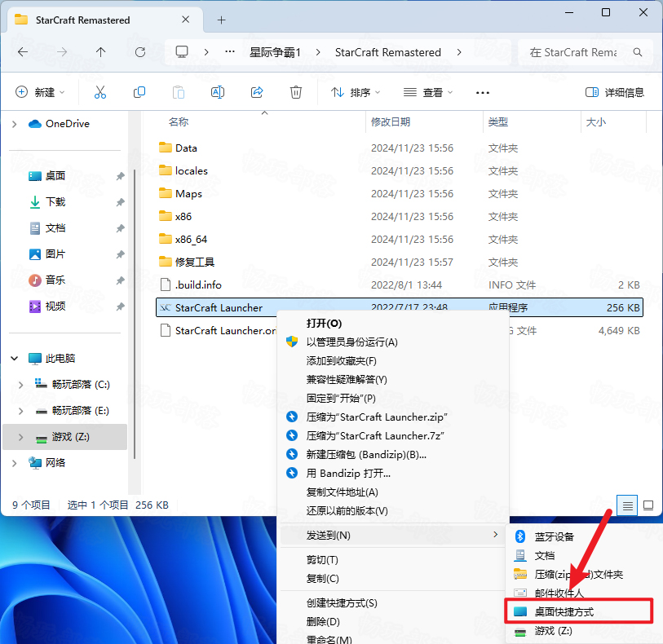Select the locales folder
Screen dimensions: 663x644
[x=192, y=170]
